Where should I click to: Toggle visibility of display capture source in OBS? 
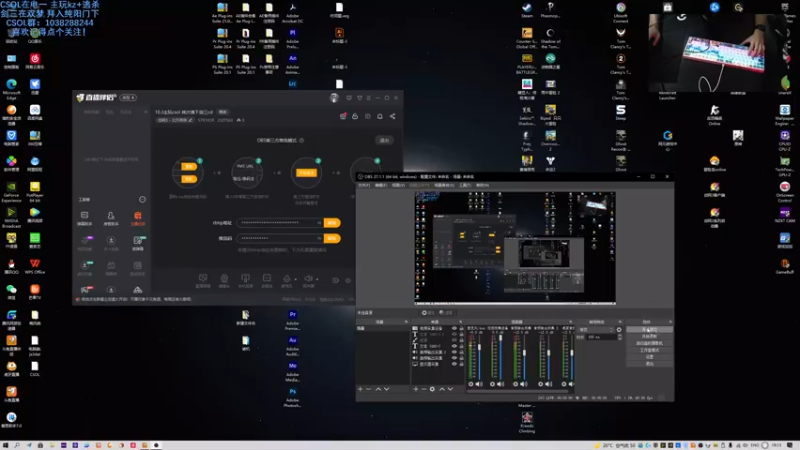coord(454,364)
